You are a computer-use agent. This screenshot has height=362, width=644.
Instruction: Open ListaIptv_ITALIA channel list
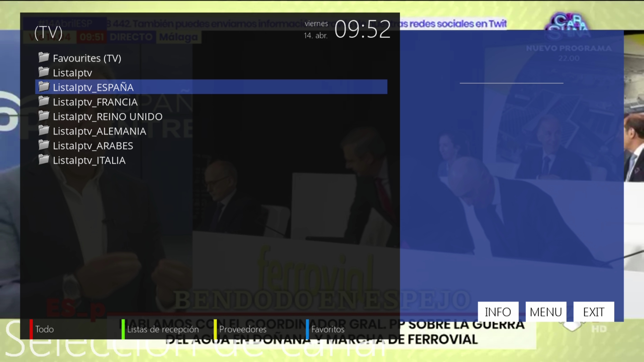pos(89,161)
